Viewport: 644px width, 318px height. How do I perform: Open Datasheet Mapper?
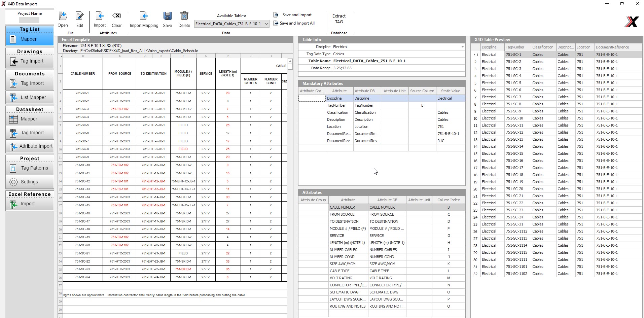[x=30, y=119]
